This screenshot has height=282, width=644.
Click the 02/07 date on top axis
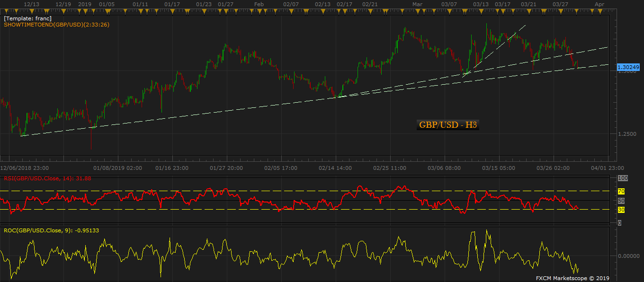point(291,4)
